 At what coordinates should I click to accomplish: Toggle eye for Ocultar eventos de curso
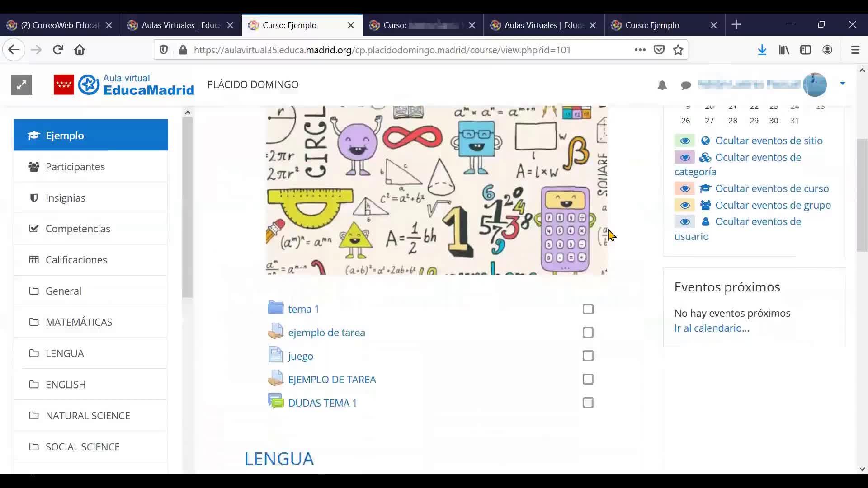click(684, 188)
